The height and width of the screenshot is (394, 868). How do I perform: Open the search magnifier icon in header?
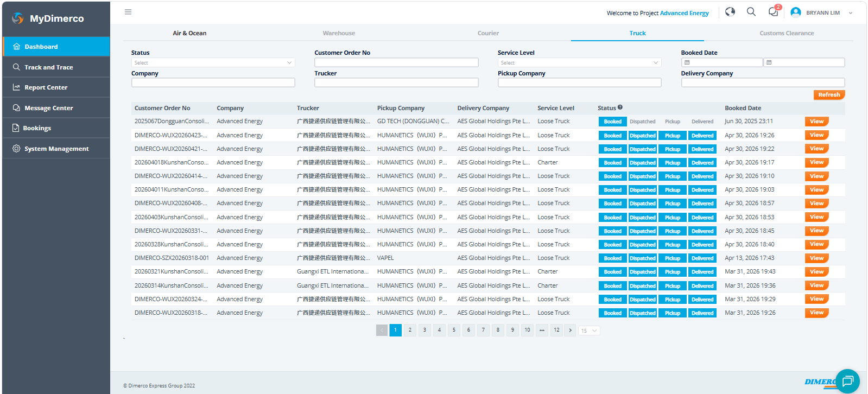(x=751, y=12)
